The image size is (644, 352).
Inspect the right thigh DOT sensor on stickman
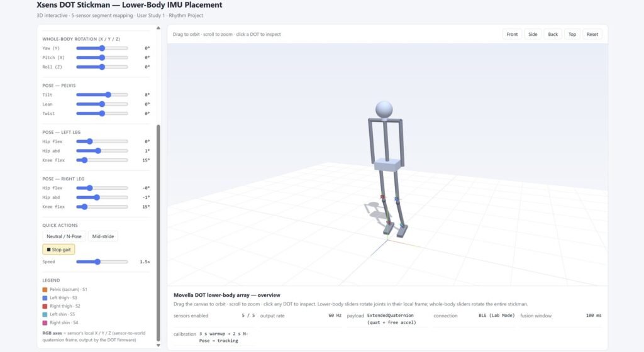(x=383, y=197)
